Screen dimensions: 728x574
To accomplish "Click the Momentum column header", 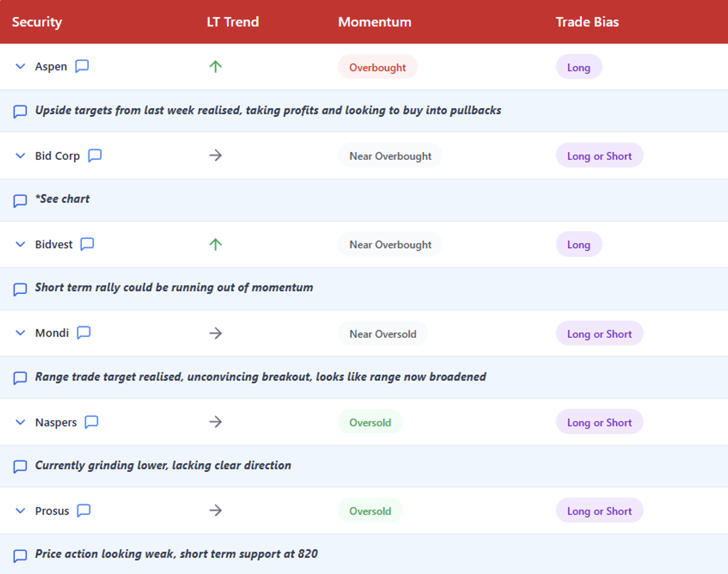I will (x=374, y=22).
